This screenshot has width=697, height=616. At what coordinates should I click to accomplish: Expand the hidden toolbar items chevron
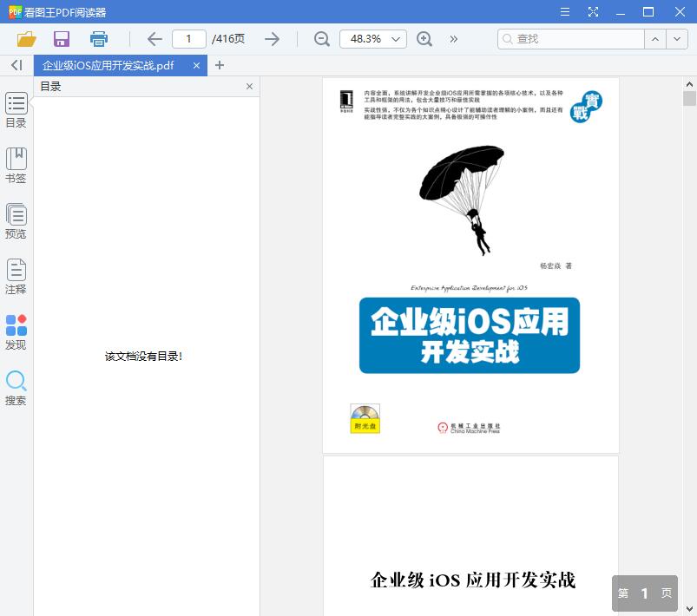coord(453,39)
